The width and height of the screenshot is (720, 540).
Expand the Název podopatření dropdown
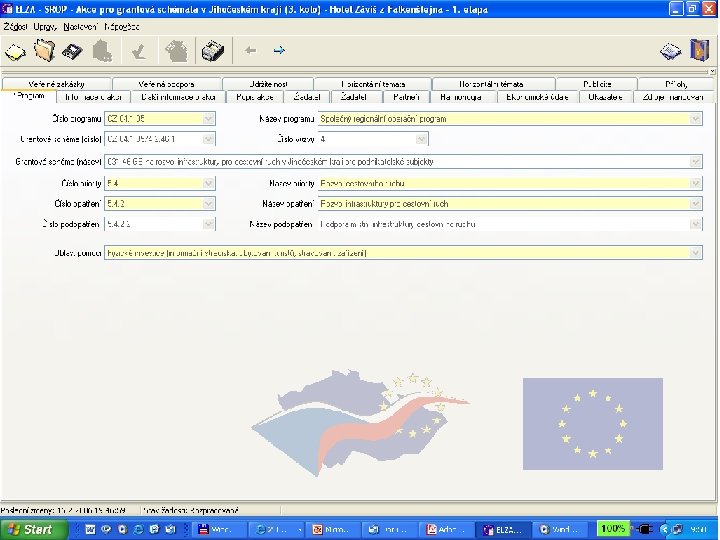point(695,224)
